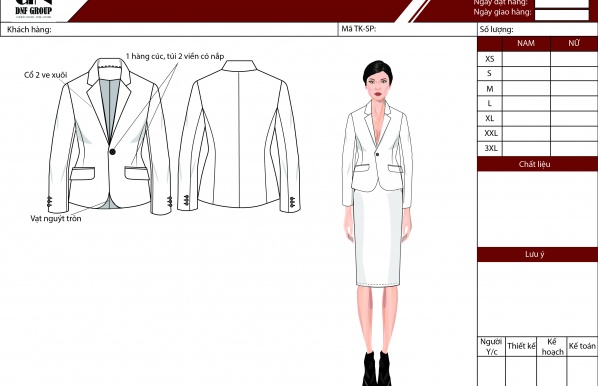Viewport: 598px width, 386px height.
Task: Click the Mã TK-SP field
Action: 407,29
